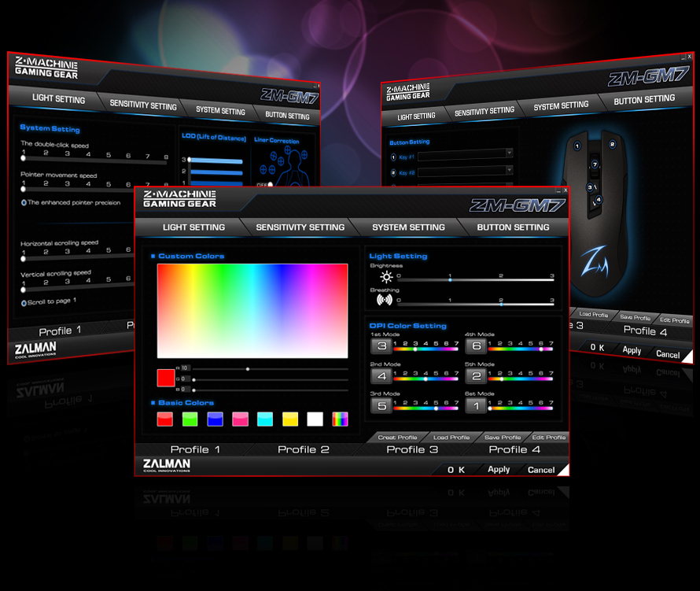Toggle the enhanced pointer precision option
Image resolution: width=700 pixels, height=591 pixels.
(24, 202)
